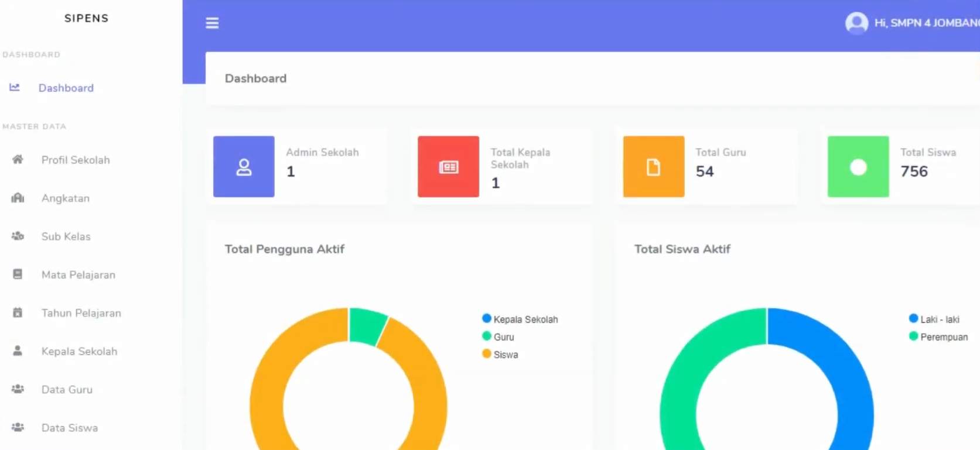This screenshot has width=980, height=450.
Task: Click the green Total Siswa circle icon
Action: pyautogui.click(x=858, y=167)
